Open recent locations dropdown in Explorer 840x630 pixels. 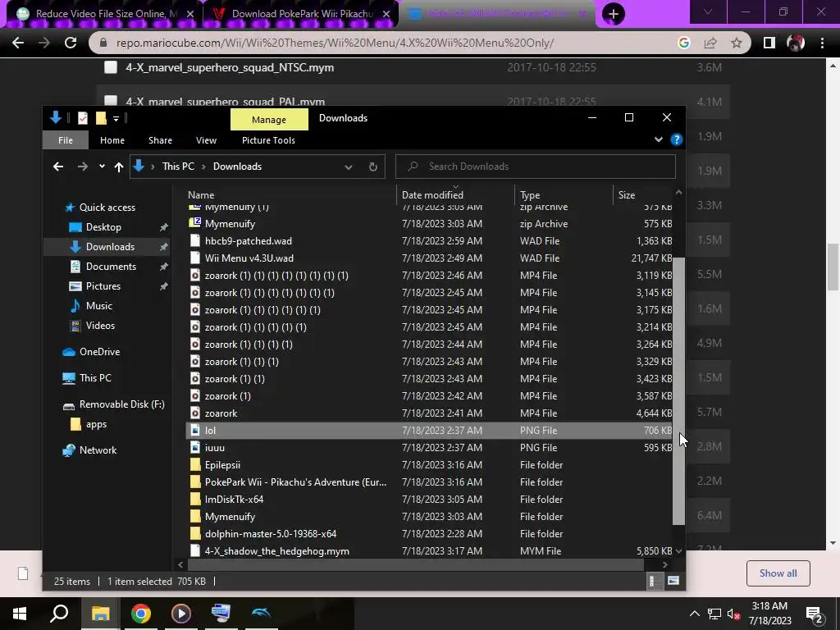[102, 167]
